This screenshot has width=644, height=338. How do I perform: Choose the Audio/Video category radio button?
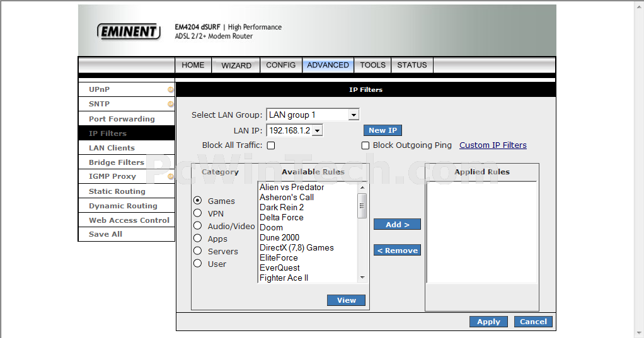pos(198,225)
